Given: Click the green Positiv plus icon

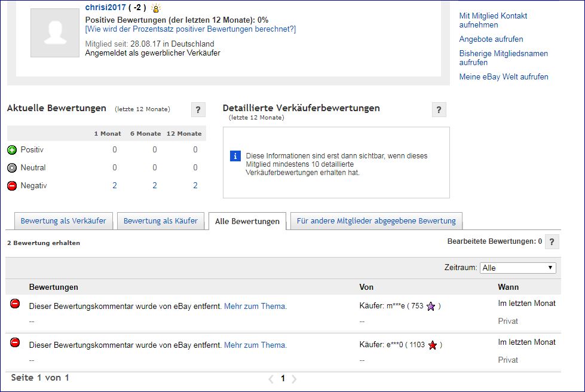Looking at the screenshot, I should (x=12, y=150).
